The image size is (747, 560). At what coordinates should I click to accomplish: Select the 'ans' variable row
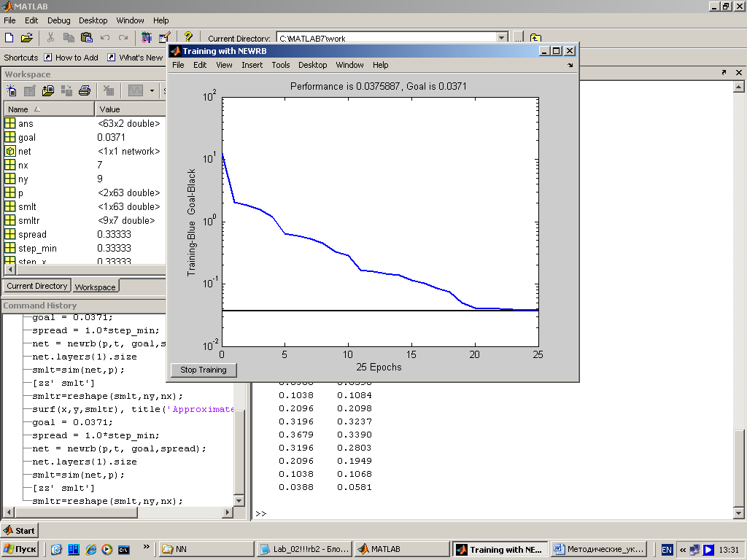coord(85,123)
